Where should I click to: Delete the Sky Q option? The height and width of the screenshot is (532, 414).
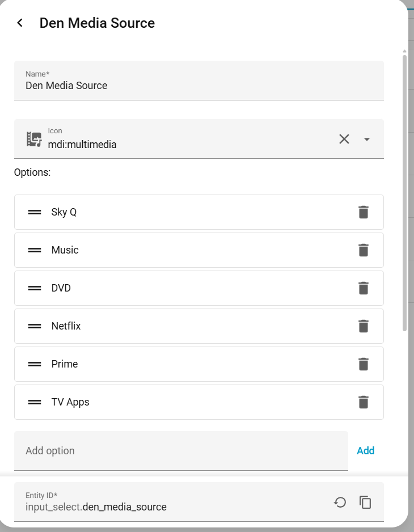(x=364, y=212)
